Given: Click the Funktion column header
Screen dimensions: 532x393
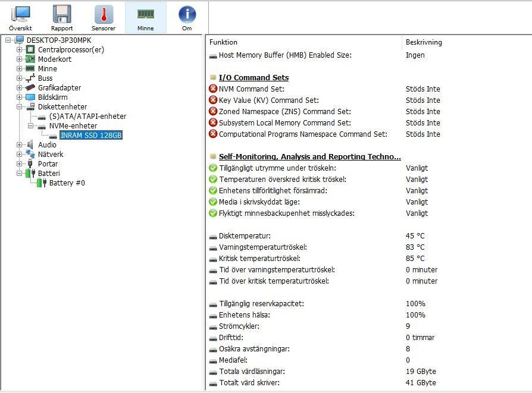Looking at the screenshot, I should 223,42.
